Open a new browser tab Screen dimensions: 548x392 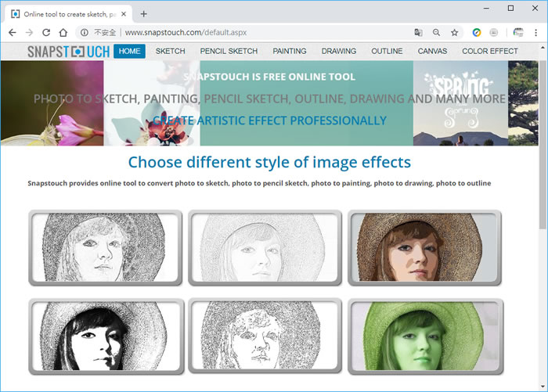[x=143, y=13]
